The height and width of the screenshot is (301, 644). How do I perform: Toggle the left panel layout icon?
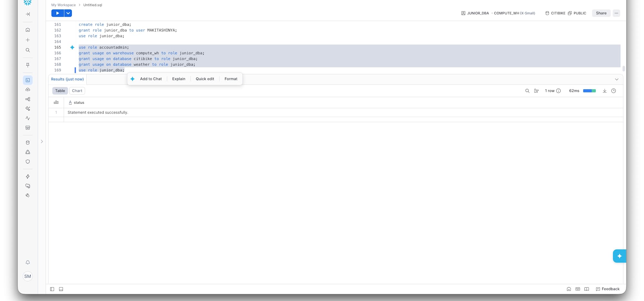point(52,289)
